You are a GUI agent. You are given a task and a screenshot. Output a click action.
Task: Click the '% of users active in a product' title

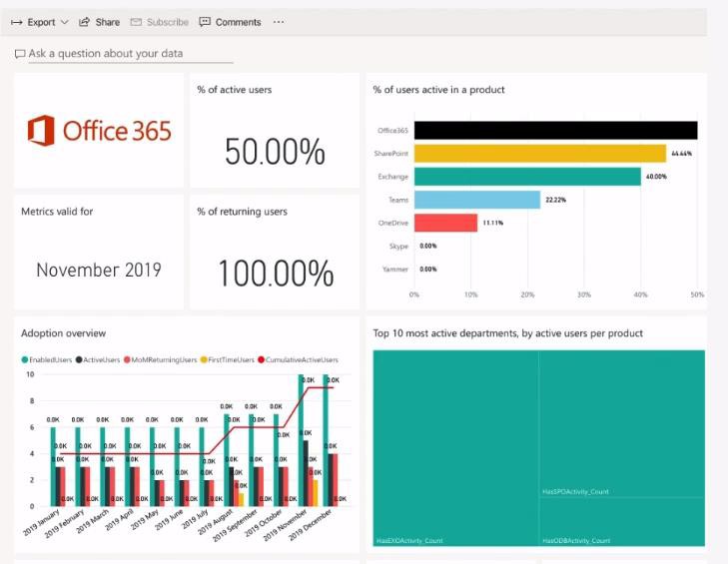(x=438, y=90)
